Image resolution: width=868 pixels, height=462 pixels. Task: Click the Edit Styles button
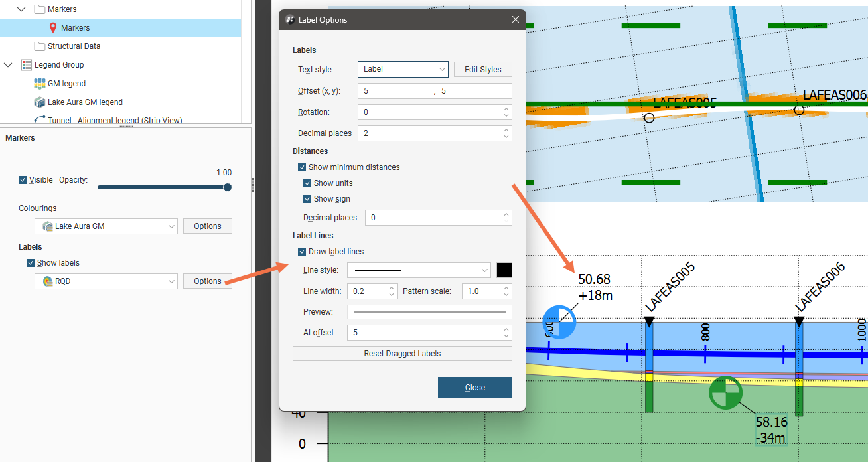tap(482, 69)
